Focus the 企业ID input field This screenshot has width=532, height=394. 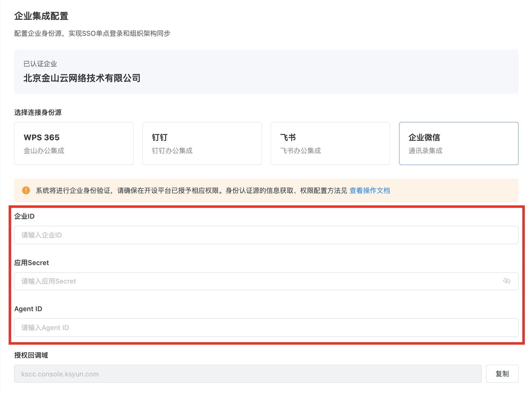(x=266, y=235)
